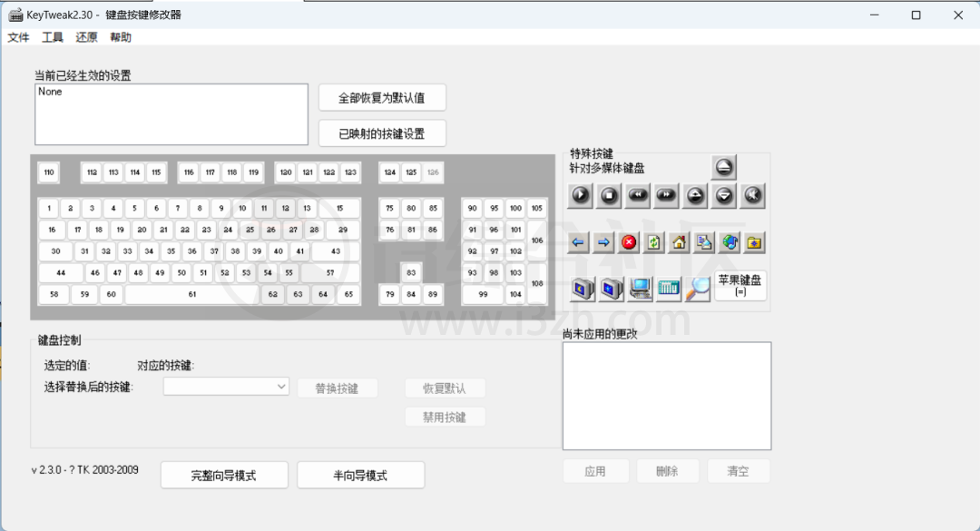
Task: Click the Calculator special key icon
Action: 669,289
